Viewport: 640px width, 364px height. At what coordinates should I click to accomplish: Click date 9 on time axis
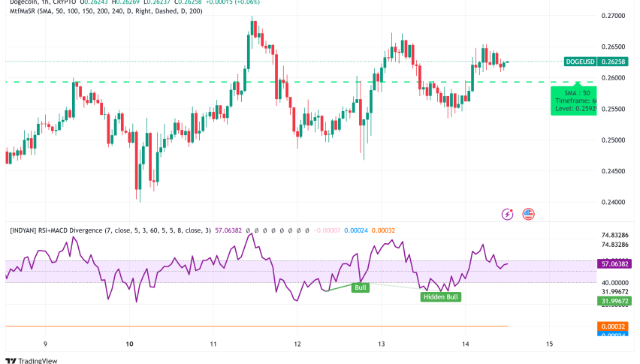[x=45, y=344]
